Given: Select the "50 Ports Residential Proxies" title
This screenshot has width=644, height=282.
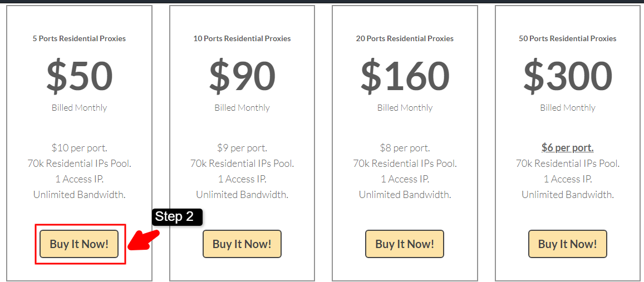Looking at the screenshot, I should click(567, 39).
